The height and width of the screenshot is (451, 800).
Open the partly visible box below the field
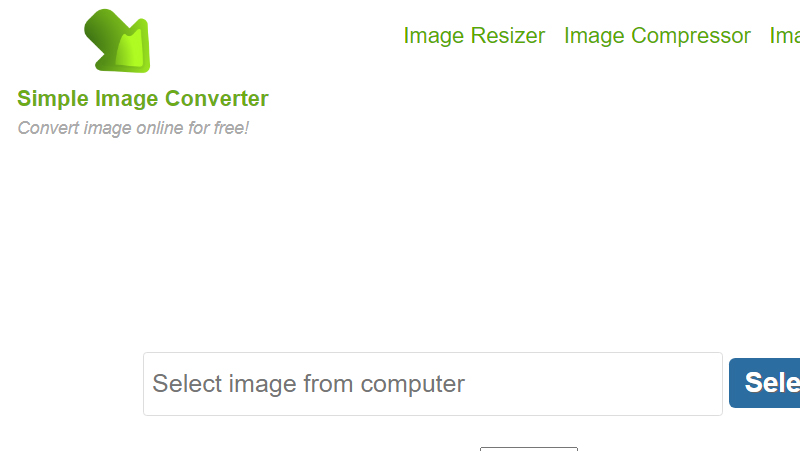[529, 449]
